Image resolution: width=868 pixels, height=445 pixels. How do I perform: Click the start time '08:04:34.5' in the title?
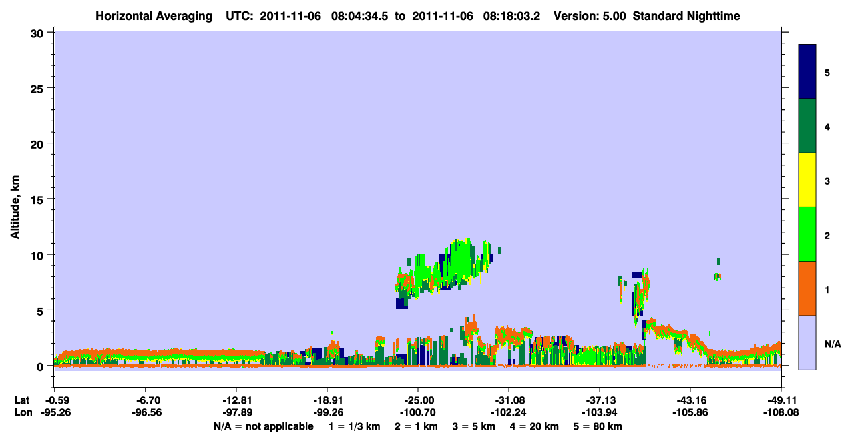360,15
